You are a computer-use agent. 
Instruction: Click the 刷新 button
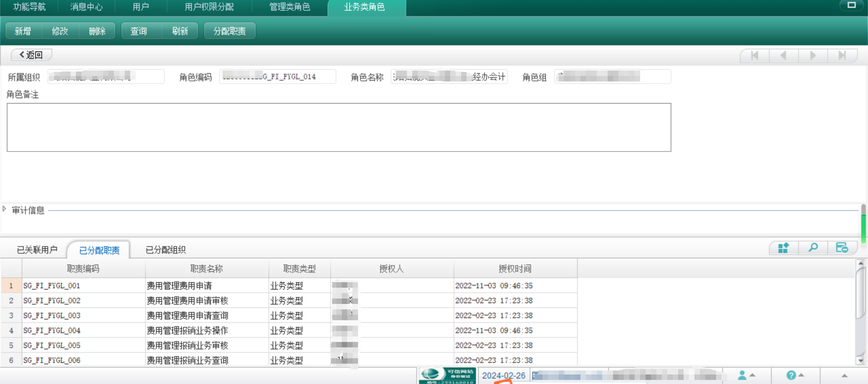[180, 31]
